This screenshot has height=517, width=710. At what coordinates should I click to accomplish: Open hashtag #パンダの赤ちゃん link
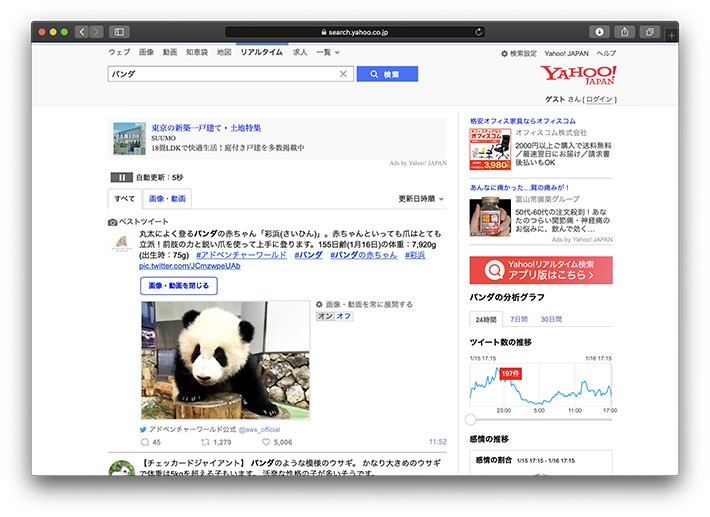(x=364, y=255)
